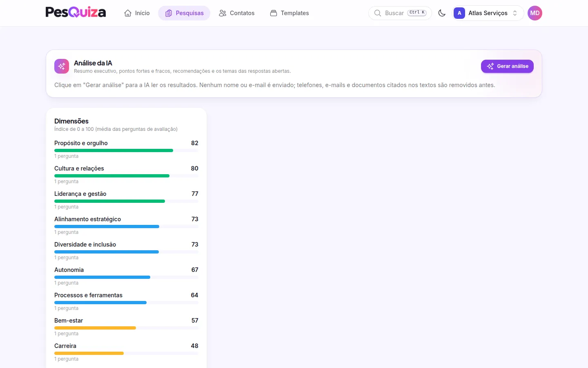Click the score 82 for Propósito e orgulho

[x=195, y=143]
